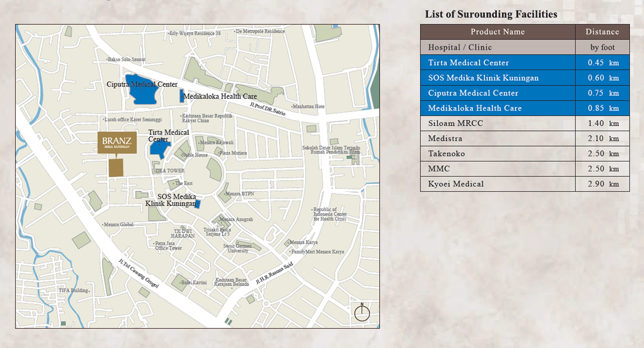This screenshot has width=644, height=348.
Task: Click the TIFA Building map label
Action: (74, 290)
